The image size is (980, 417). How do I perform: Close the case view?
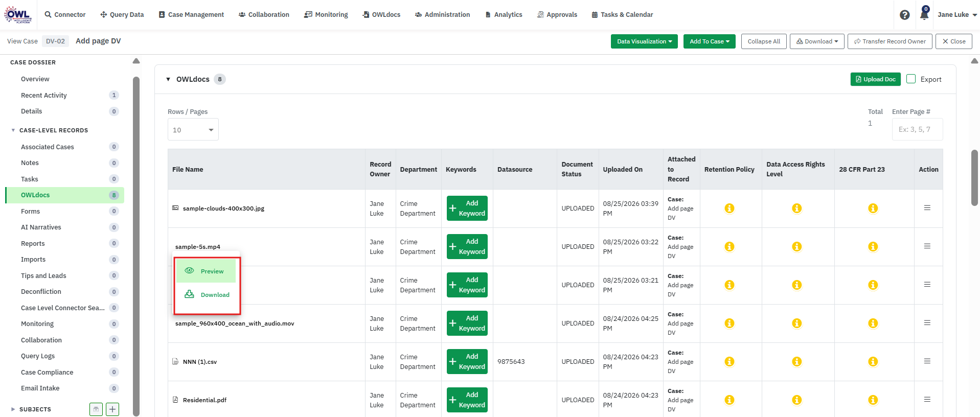954,41
